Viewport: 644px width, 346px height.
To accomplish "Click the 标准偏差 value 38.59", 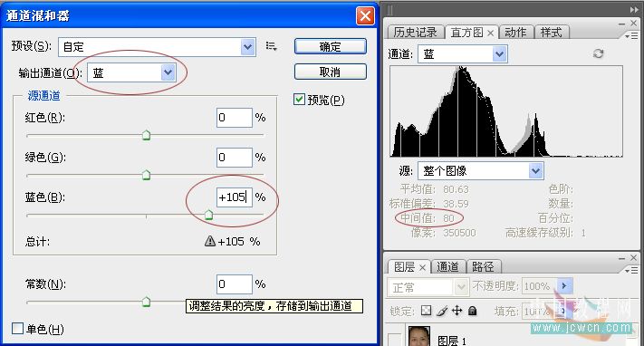I will [x=456, y=204].
